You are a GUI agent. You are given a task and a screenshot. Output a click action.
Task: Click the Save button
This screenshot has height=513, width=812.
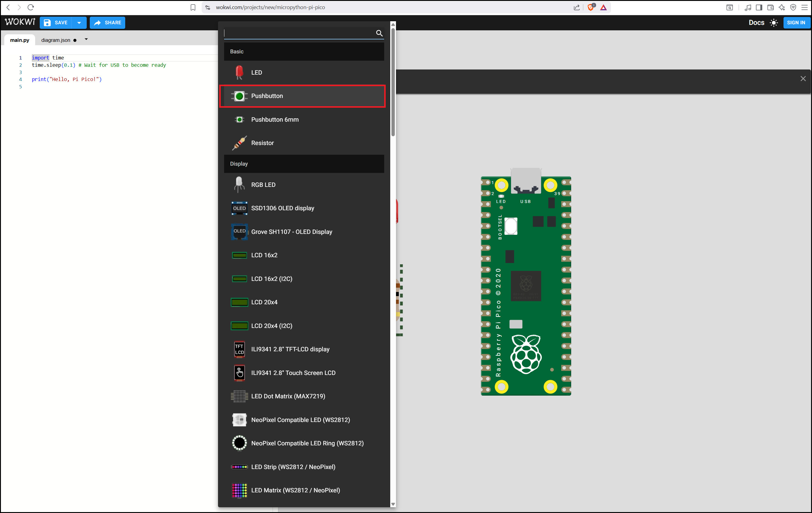coord(56,22)
